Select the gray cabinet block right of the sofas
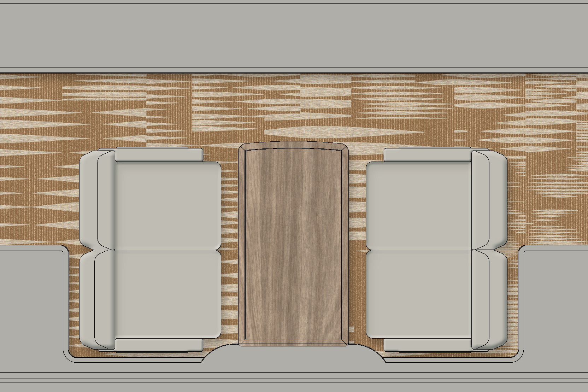This screenshot has height=392, width=588. click(x=556, y=308)
